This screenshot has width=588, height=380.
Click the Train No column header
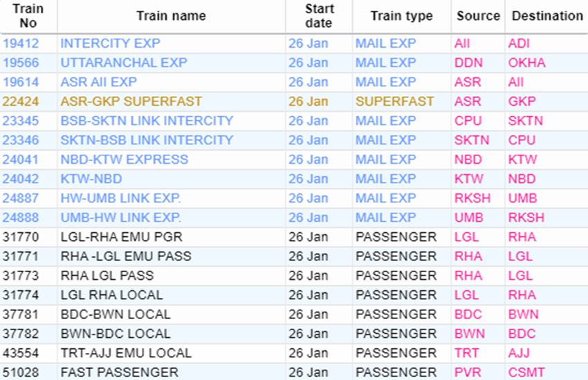tap(28, 16)
